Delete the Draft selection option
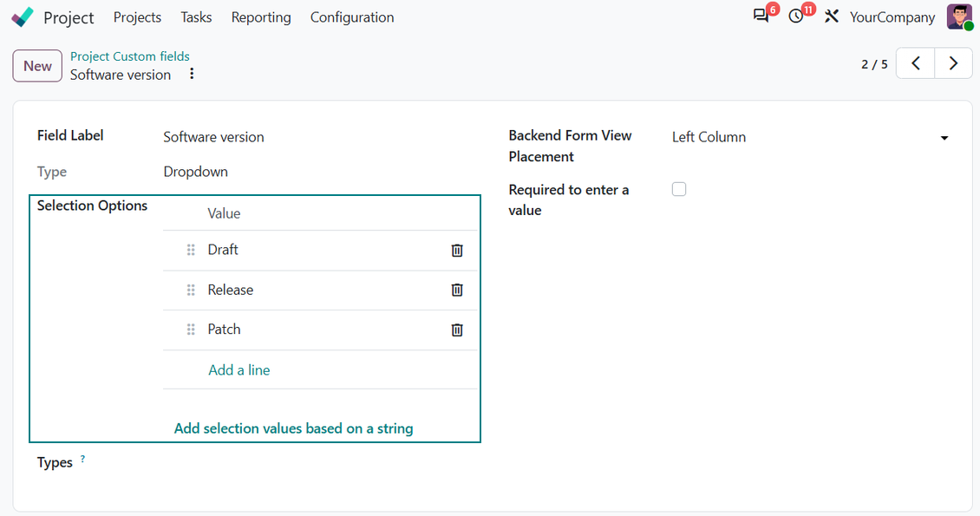The width and height of the screenshot is (980, 516). (457, 250)
